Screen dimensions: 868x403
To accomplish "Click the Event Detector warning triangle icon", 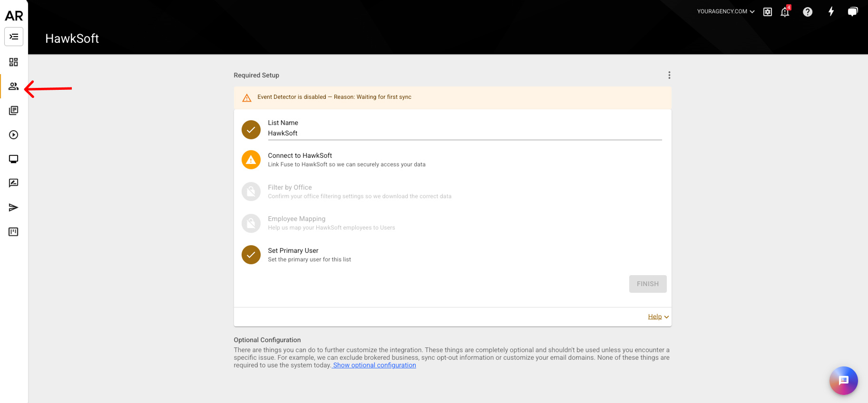I will click(x=247, y=98).
